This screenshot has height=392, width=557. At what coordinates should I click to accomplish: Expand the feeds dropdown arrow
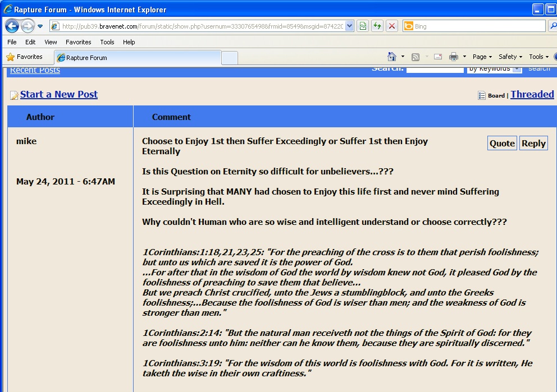point(427,57)
